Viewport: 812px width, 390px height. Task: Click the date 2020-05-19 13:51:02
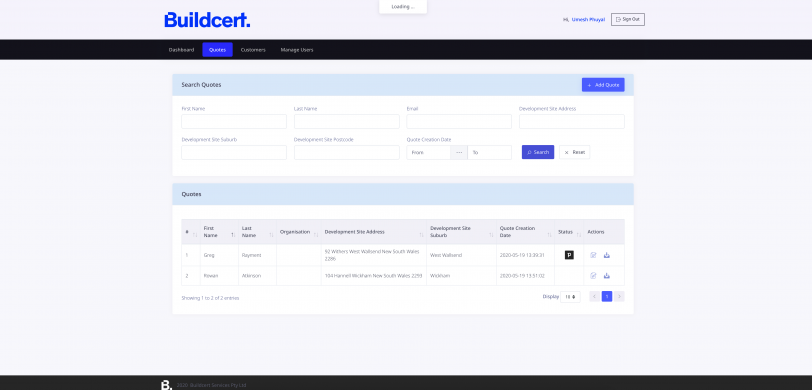(522, 276)
